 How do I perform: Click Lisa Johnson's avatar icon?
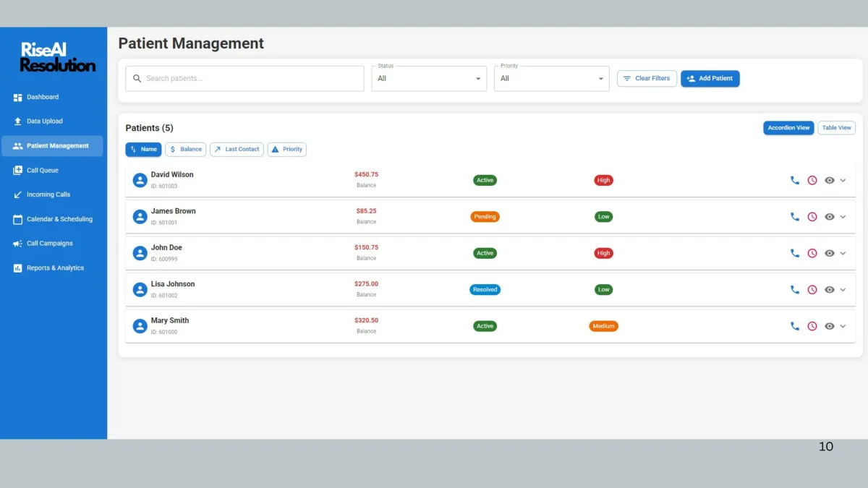[140, 290]
